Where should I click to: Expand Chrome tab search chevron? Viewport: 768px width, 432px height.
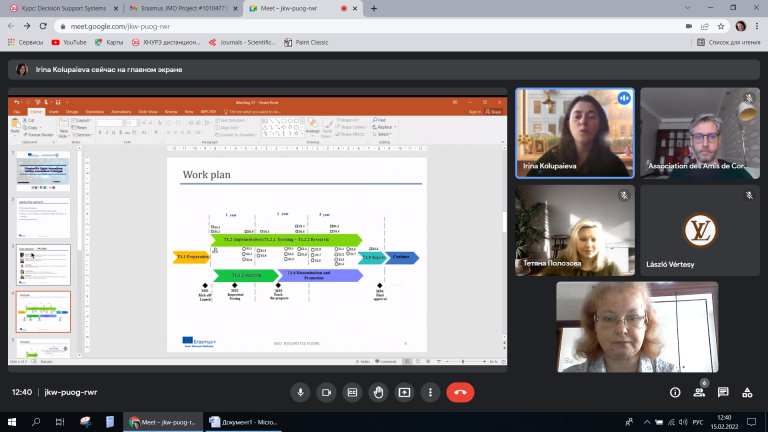[688, 8]
